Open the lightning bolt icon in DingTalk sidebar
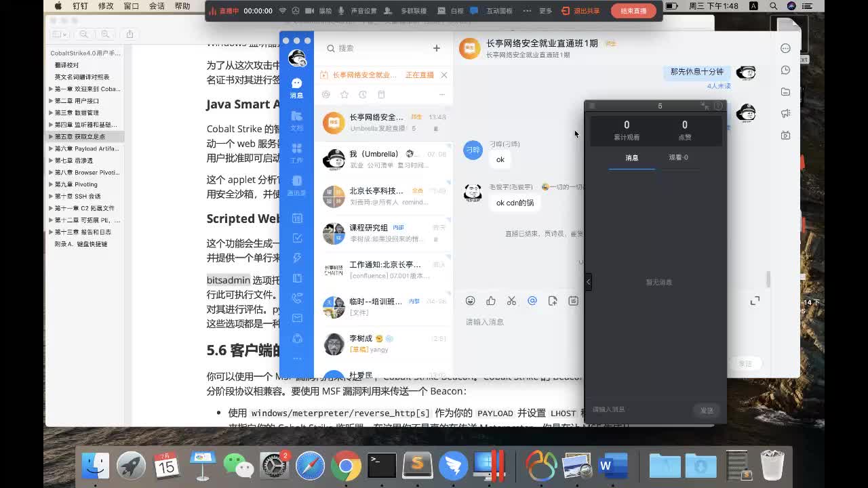This screenshot has height=488, width=868. tap(297, 258)
